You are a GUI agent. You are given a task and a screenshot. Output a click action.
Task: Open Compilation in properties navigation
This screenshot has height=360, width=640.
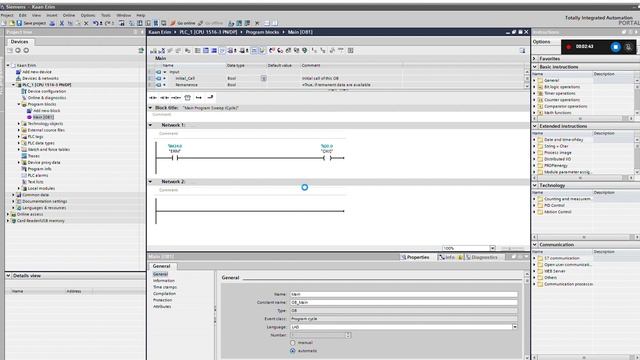coord(164,294)
